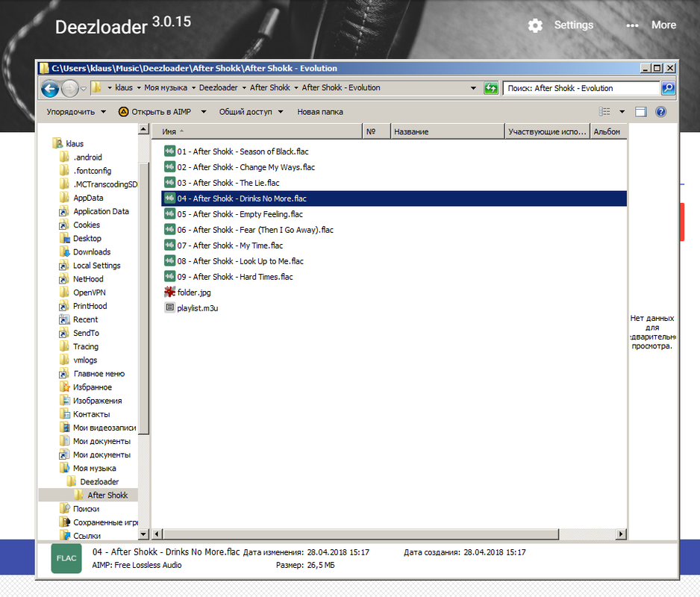Sort by the Название column header
Image resolution: width=700 pixels, height=597 pixels.
tap(447, 131)
